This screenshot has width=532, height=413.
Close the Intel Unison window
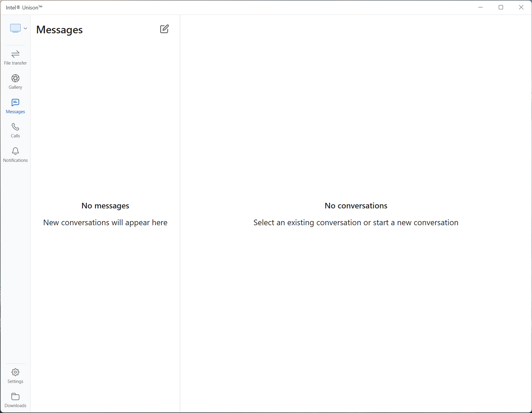(521, 7)
